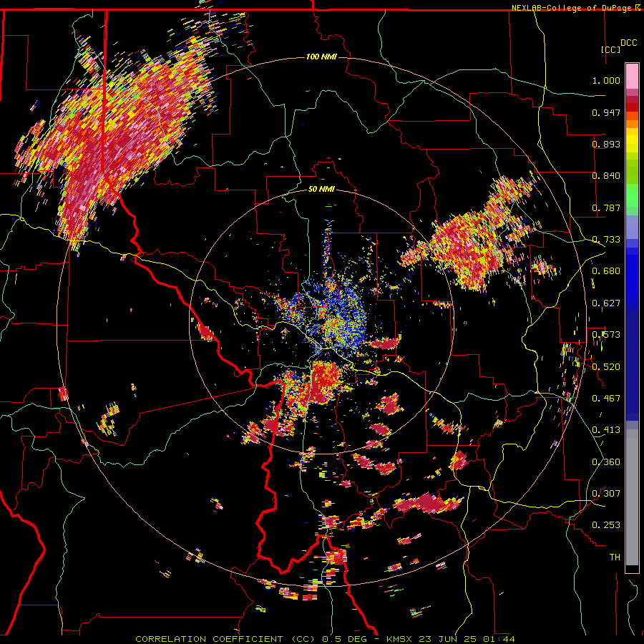The width and height of the screenshot is (644, 644).
Task: Click the 0.840 legend value
Action: 606,176
